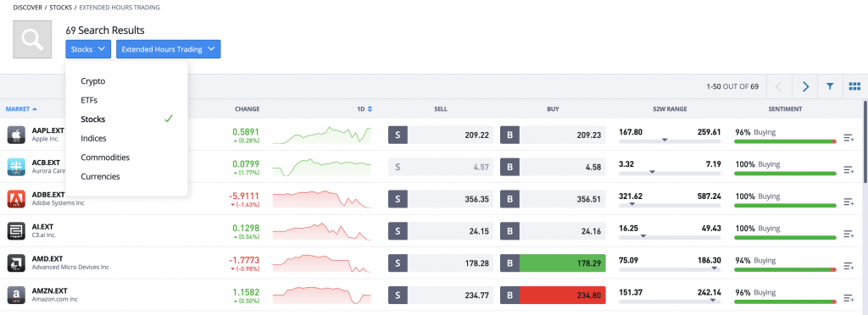This screenshot has width=868, height=315.
Task: Click AAPL.EXT 96% Buying sentiment text
Action: 755,133
